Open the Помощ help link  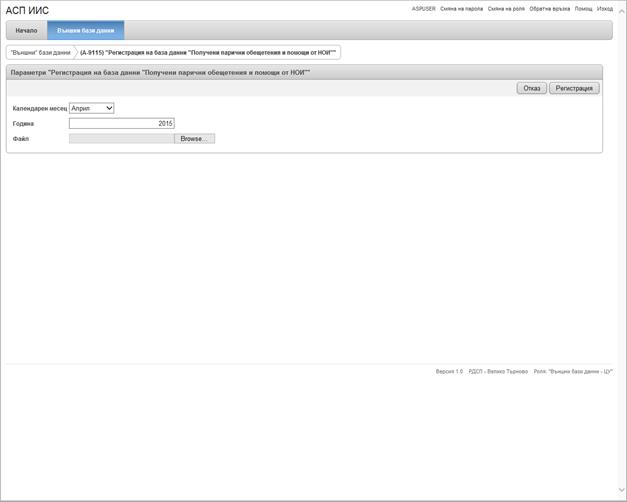(583, 9)
